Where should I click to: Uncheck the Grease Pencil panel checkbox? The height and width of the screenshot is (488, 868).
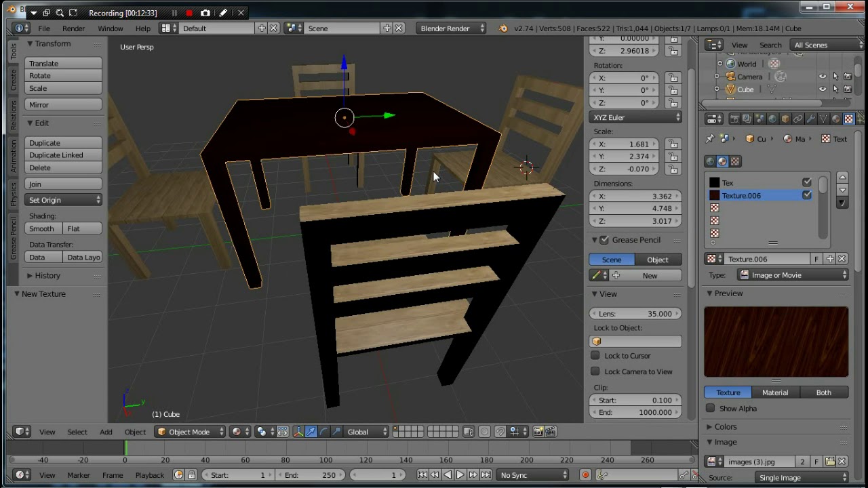(x=604, y=240)
